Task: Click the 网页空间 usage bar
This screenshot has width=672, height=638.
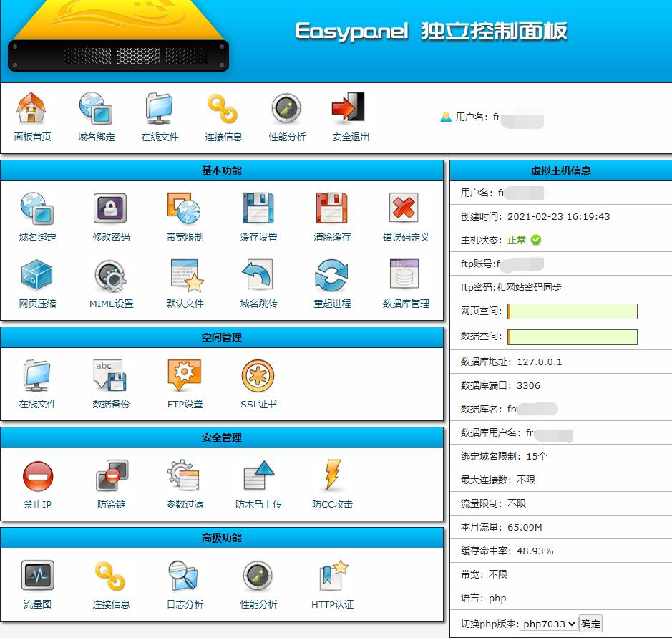Action: tap(572, 311)
